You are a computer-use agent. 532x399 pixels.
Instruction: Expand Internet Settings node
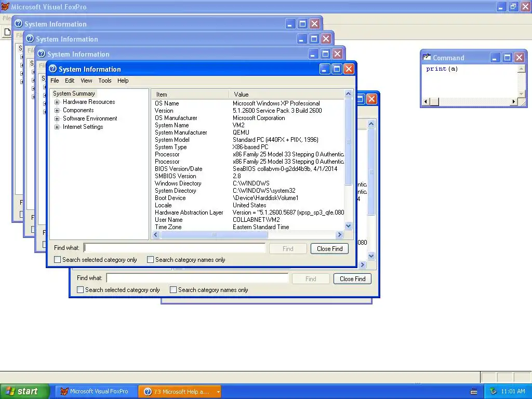click(57, 127)
